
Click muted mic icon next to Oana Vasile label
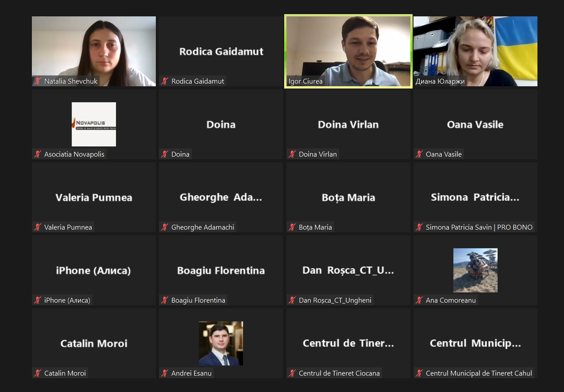pyautogui.click(x=420, y=154)
